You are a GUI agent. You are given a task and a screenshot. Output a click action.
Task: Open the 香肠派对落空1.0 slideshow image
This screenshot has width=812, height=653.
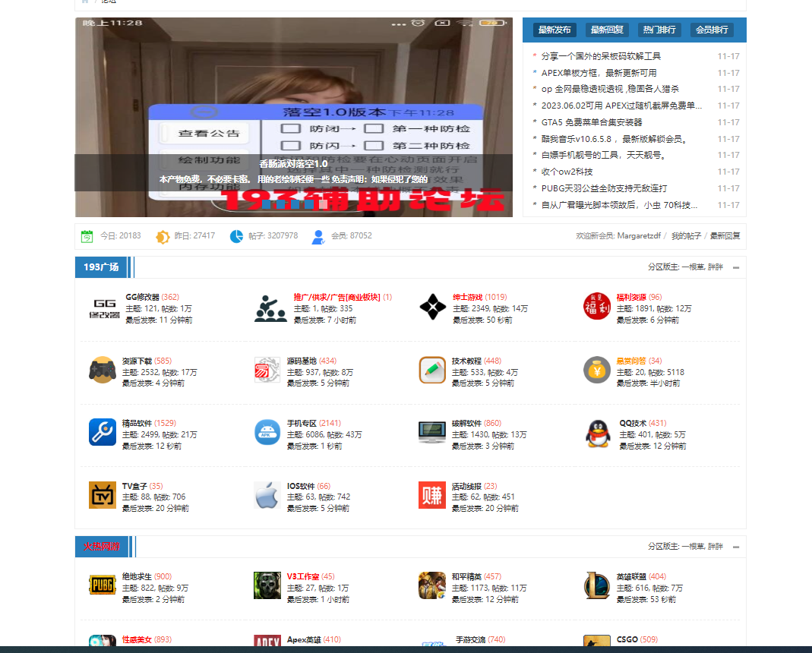pyautogui.click(x=294, y=117)
